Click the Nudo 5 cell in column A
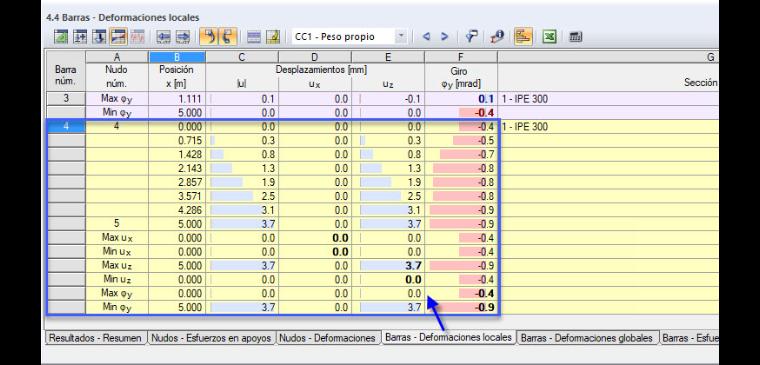The image size is (760, 365). [x=117, y=224]
